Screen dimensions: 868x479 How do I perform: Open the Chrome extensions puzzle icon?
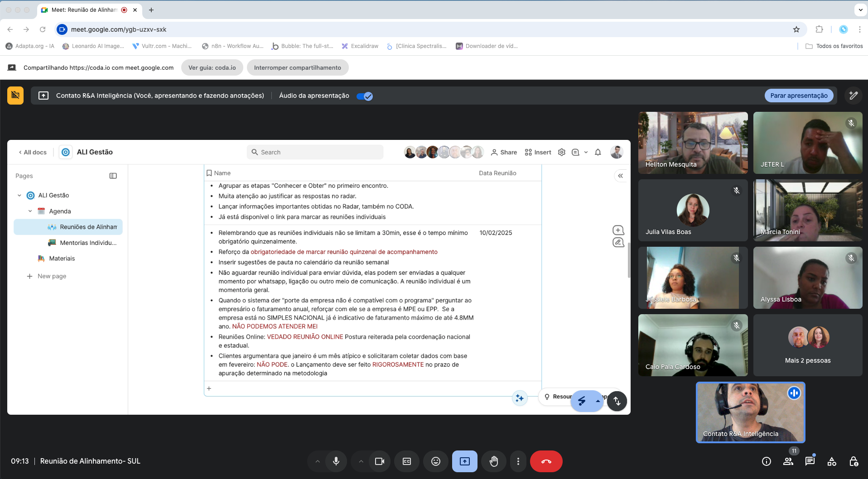[819, 29]
